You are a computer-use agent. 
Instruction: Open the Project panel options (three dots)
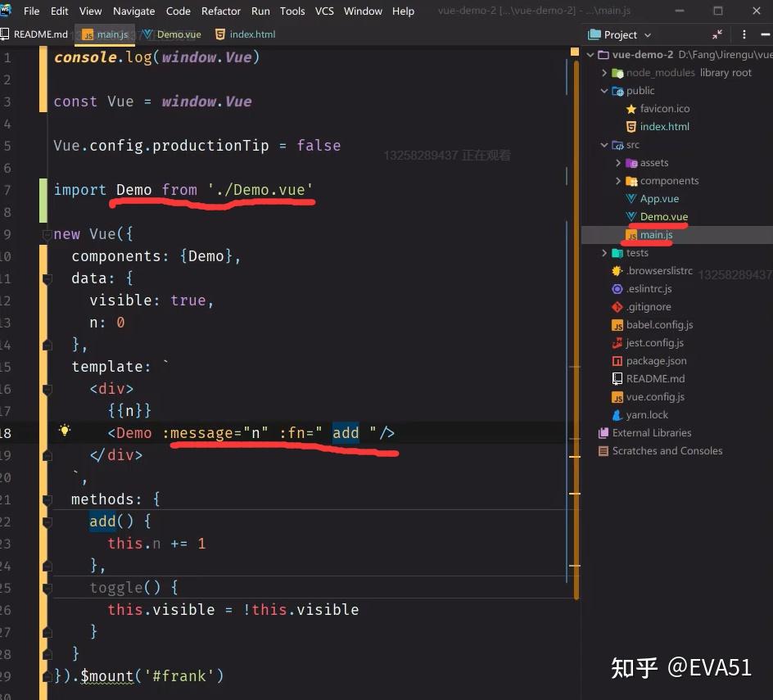pos(744,34)
